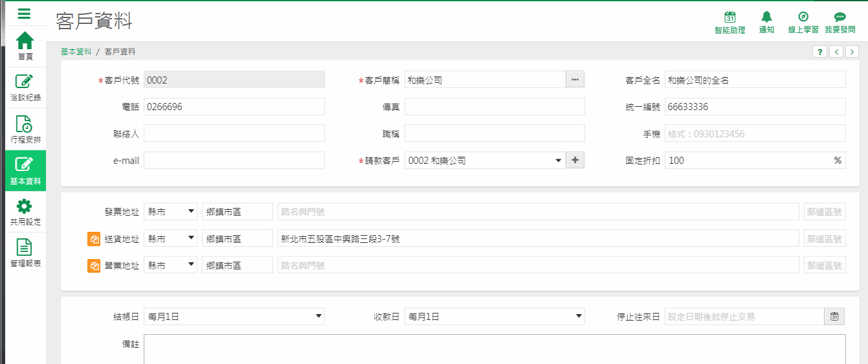The width and height of the screenshot is (868, 364).
Task: Click copy icon beside 營業地址
Action: click(x=95, y=266)
